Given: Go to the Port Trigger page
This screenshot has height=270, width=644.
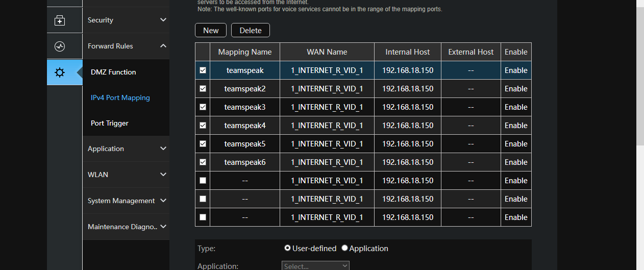Looking at the screenshot, I should 110,123.
